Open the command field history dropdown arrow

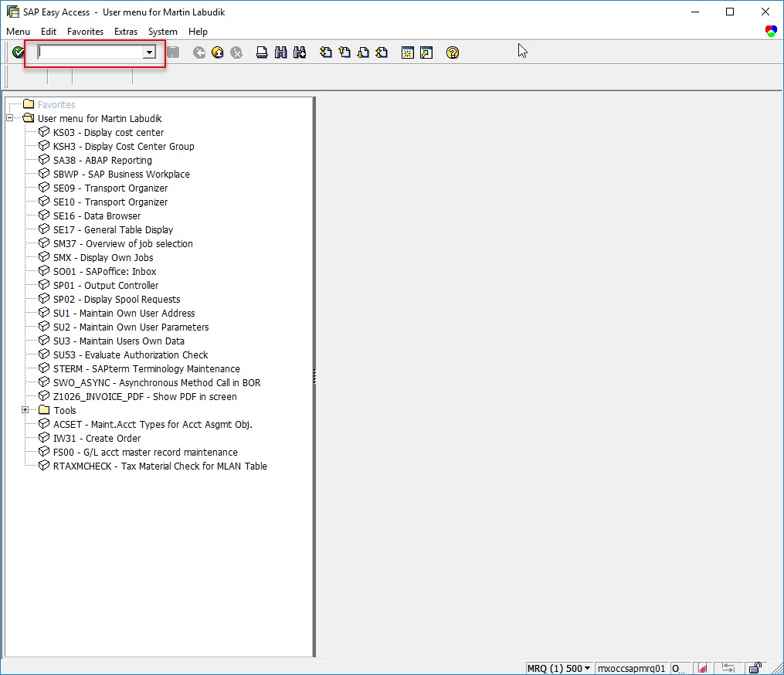(149, 52)
